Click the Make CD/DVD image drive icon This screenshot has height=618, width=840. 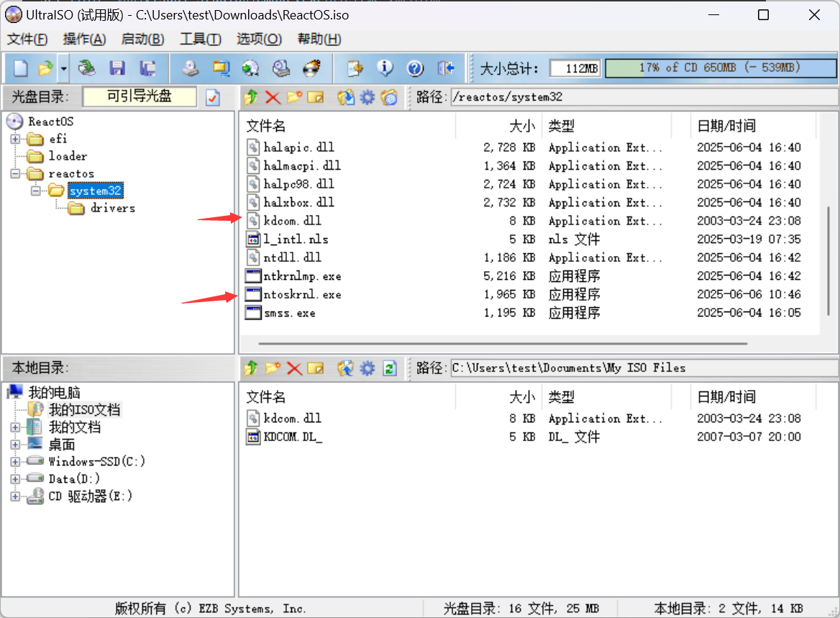click(x=190, y=68)
